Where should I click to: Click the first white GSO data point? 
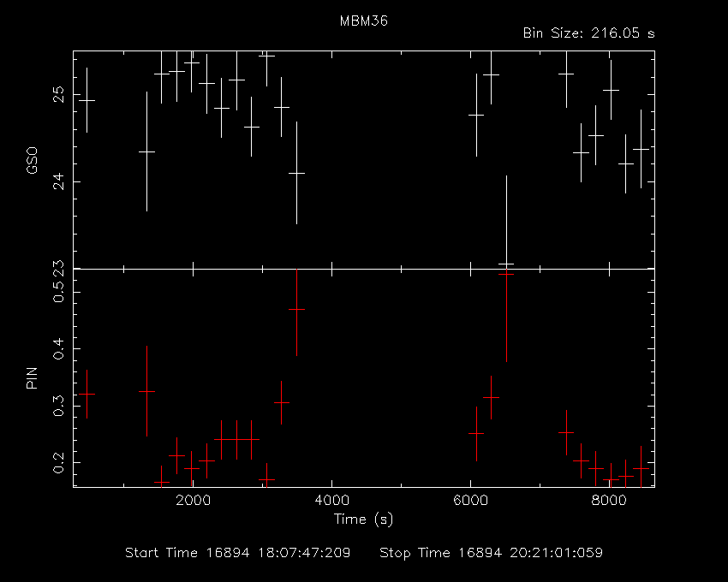[x=87, y=100]
